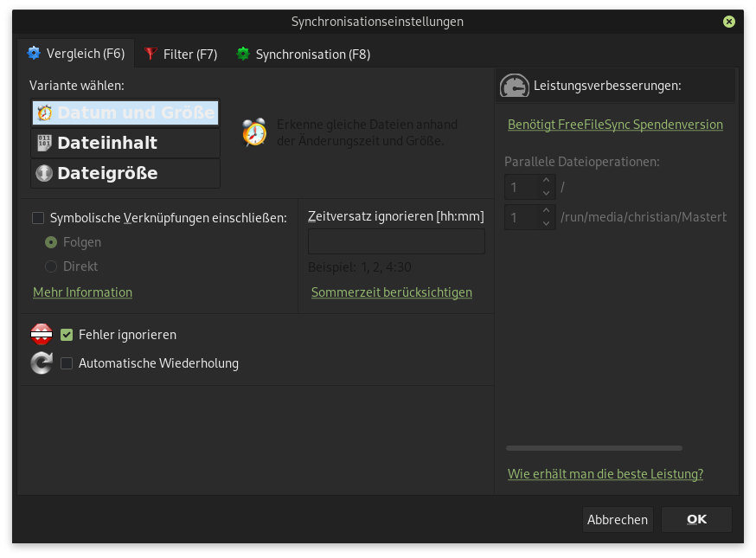
Task: Click the Leistungsverbesserungen heading text
Action: [607, 86]
